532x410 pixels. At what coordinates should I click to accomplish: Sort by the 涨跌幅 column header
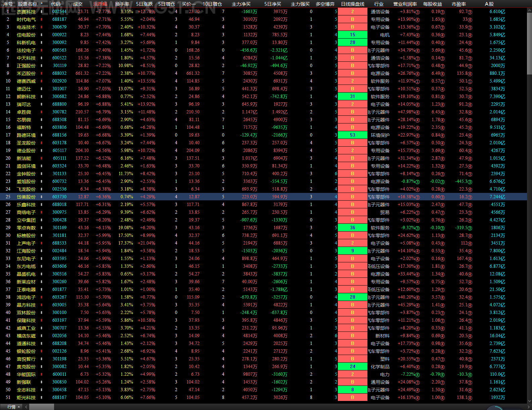pyautogui.click(x=100, y=4)
